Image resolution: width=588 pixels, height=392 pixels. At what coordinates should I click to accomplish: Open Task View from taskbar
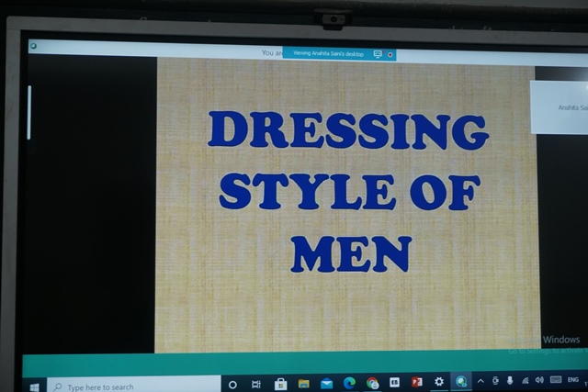256,384
